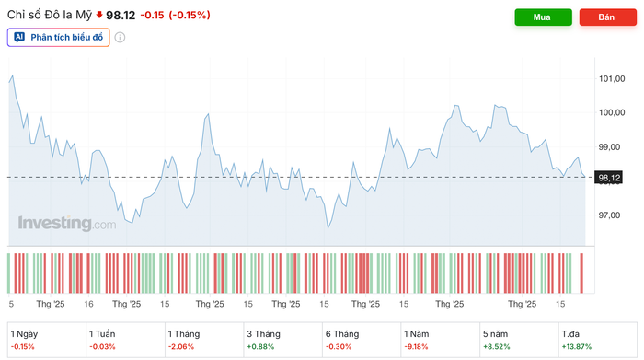
Task: Click the -0.15 change value
Action: coord(152,16)
